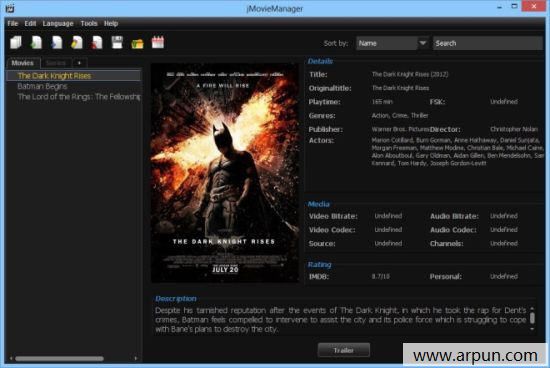Click the description scrollbar up arrow
This screenshot has height=368, width=550.
click(x=532, y=309)
